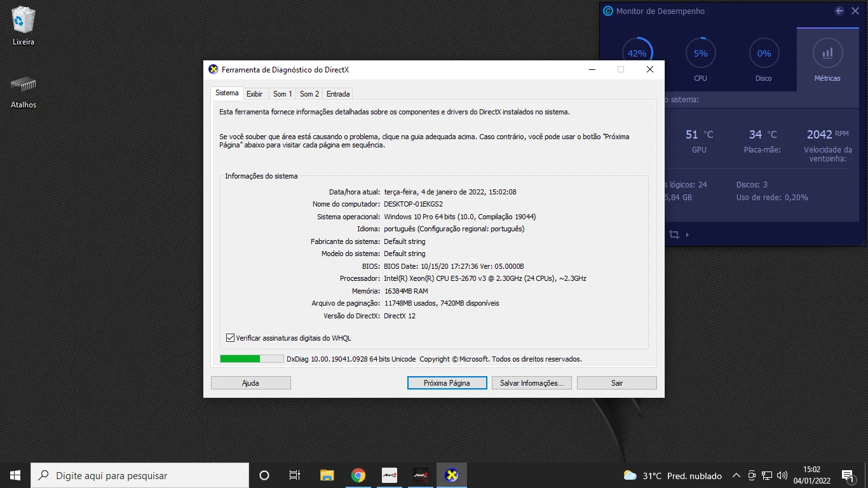Screen dimensions: 868x488
Task: Click the Meet Now tray icon
Action: point(752,475)
